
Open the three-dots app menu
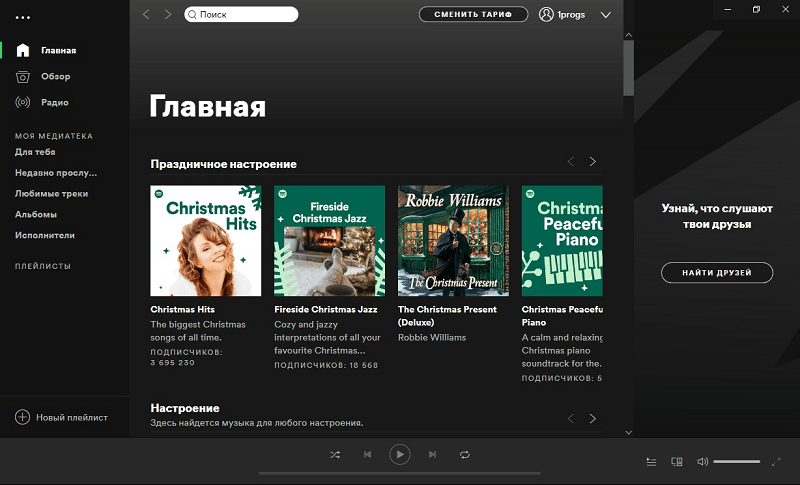23,16
